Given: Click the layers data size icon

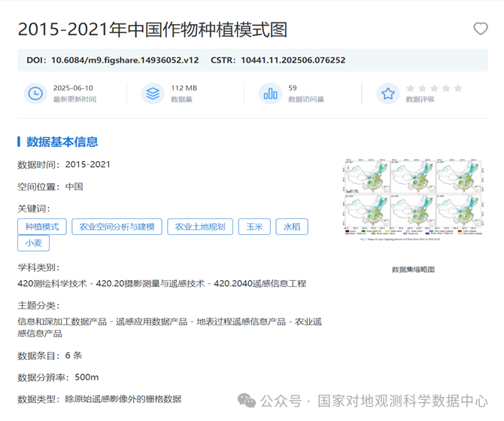Looking at the screenshot, I should [x=153, y=93].
